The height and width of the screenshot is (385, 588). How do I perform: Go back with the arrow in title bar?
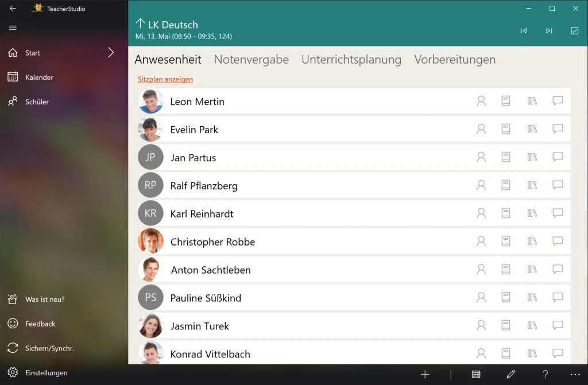tap(13, 8)
